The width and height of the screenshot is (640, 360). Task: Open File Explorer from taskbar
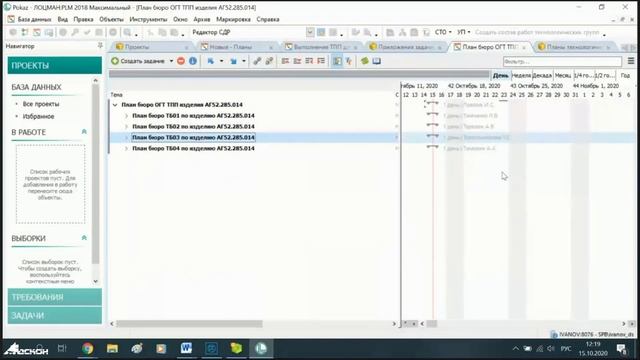[x=112, y=349]
